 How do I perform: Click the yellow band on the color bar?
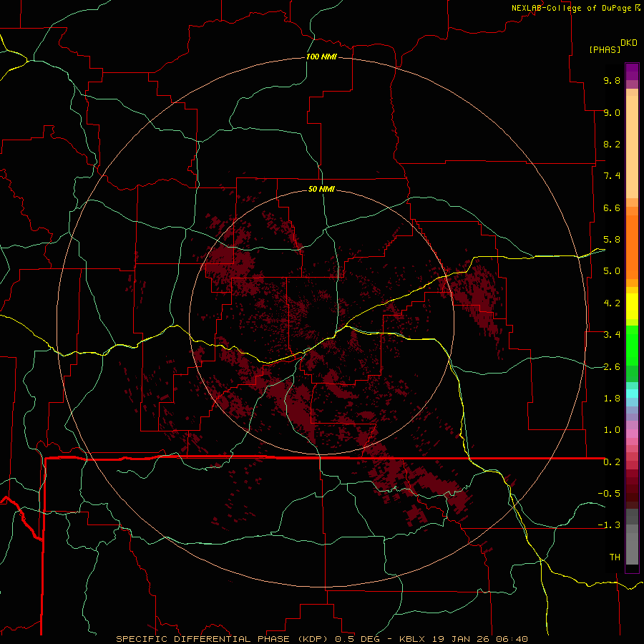[x=632, y=306]
